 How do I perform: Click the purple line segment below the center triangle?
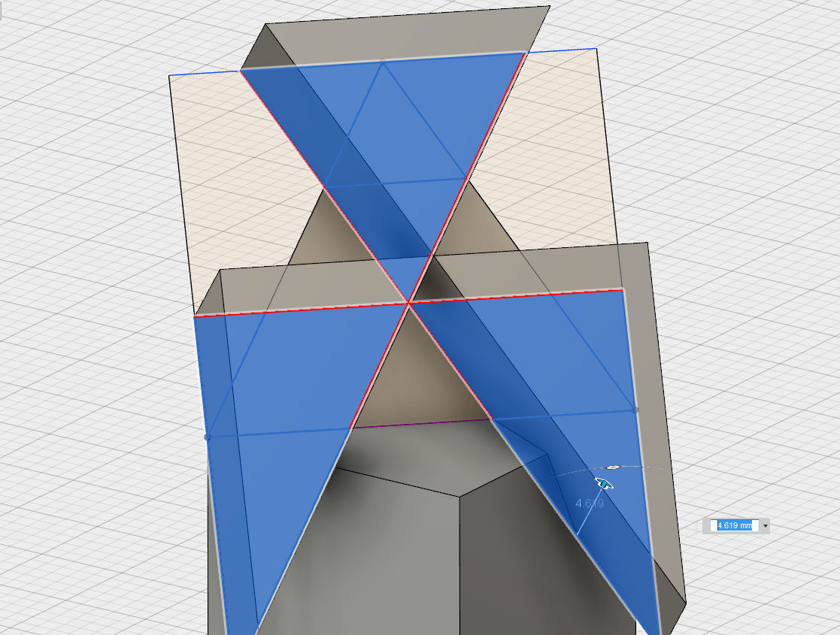(421, 423)
